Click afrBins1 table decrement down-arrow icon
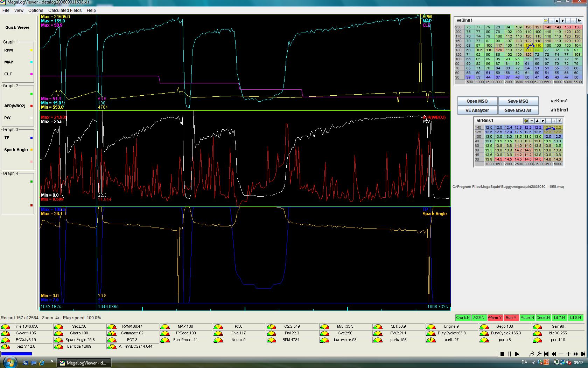 pyautogui.click(x=543, y=121)
